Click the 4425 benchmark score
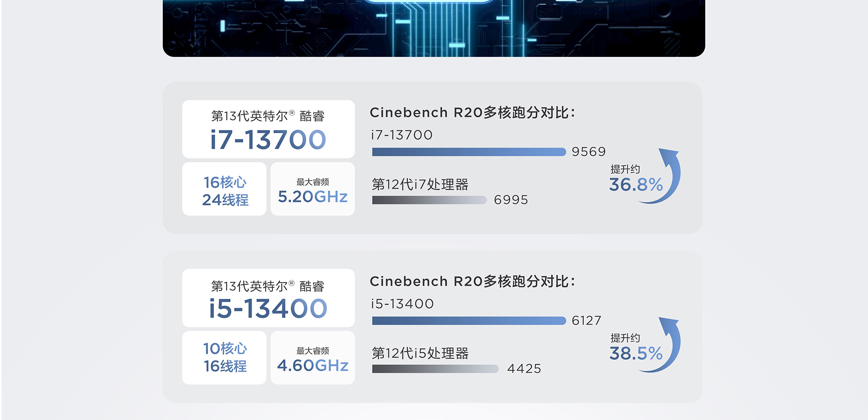 pos(524,369)
